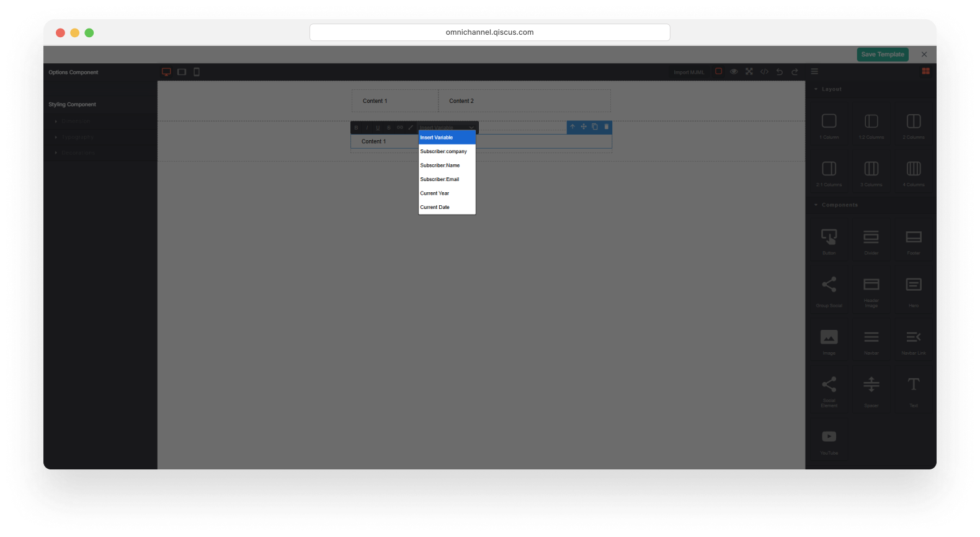Select the Group Social component block
The height and width of the screenshot is (537, 980).
coord(829,289)
